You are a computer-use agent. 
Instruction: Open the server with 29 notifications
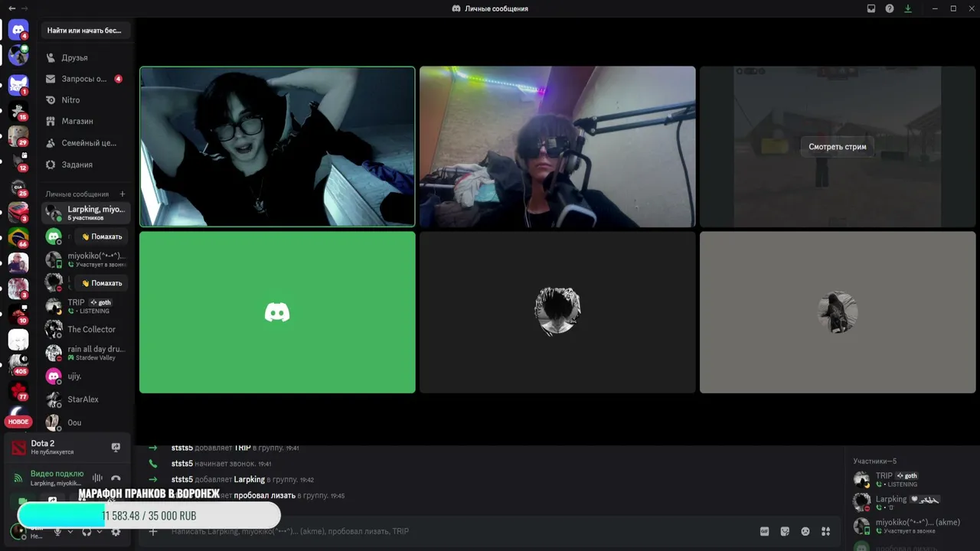pos(18,135)
